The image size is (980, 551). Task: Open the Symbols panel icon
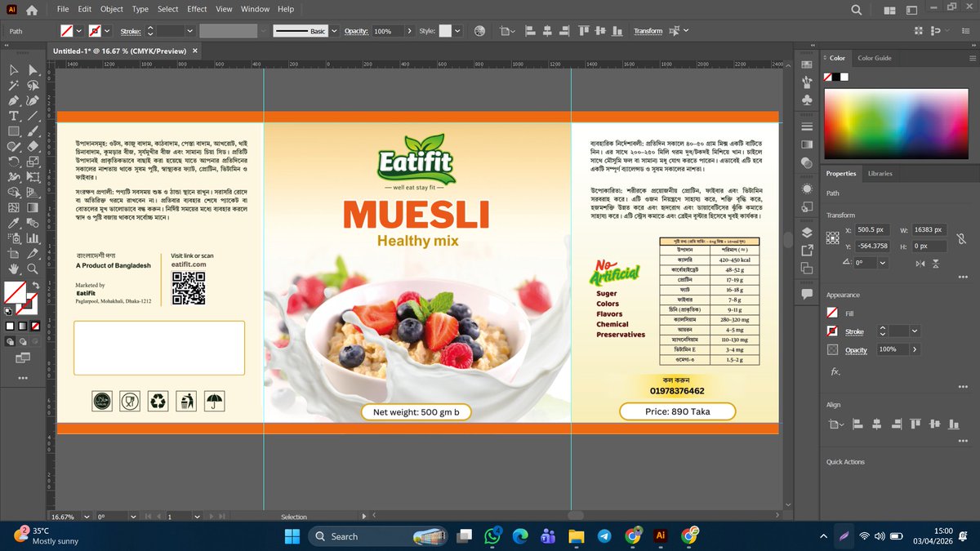point(807,100)
